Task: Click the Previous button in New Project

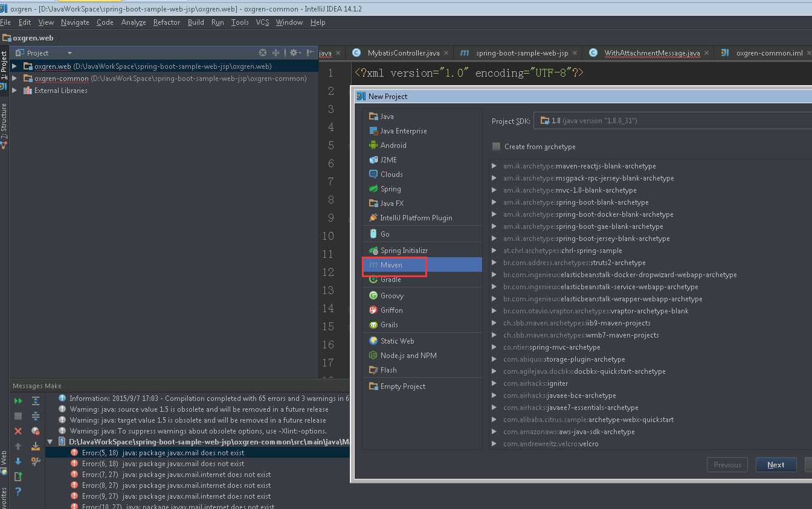Action: point(727,465)
